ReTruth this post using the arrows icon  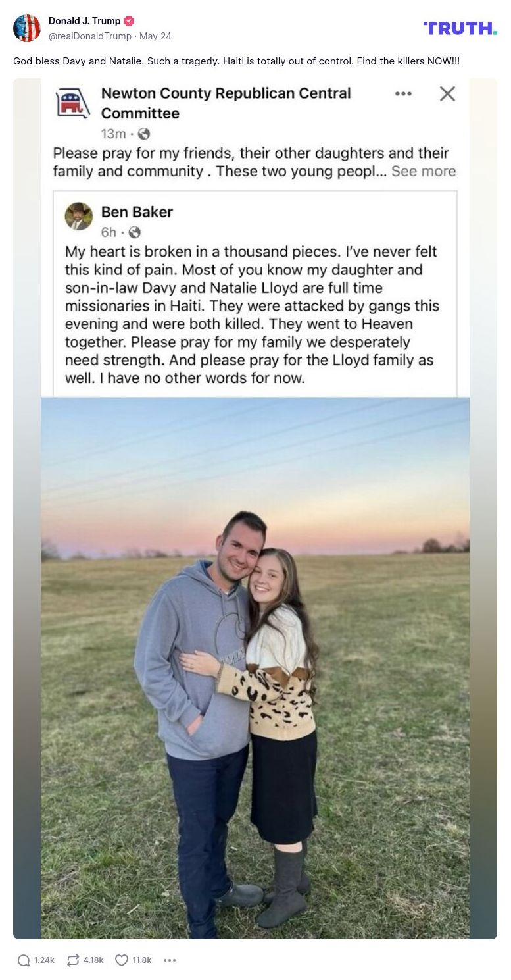click(73, 960)
